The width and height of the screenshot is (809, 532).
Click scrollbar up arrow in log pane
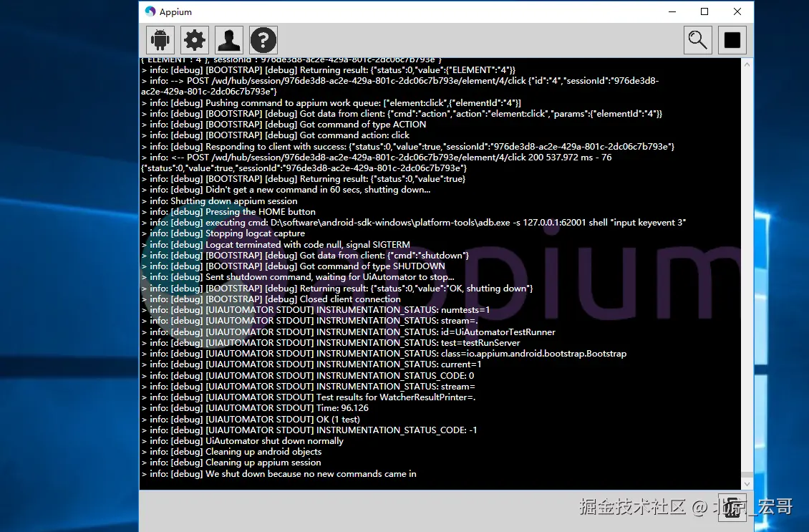click(747, 64)
